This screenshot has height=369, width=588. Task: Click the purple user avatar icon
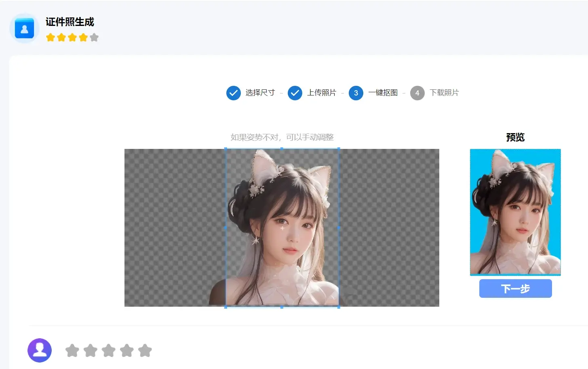pyautogui.click(x=40, y=350)
